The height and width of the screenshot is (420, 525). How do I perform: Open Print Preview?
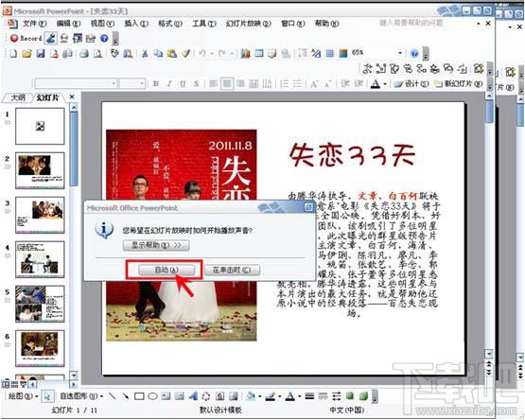point(97,53)
